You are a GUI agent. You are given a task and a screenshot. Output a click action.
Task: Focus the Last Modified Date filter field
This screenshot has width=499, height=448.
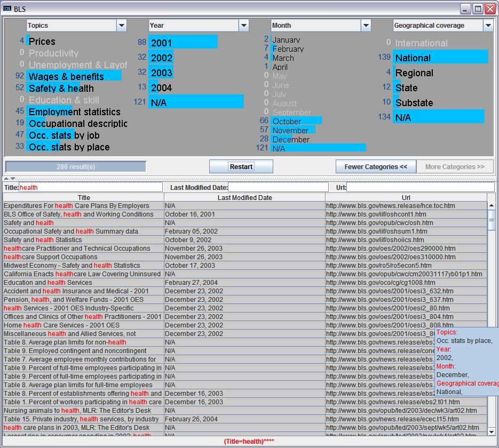278,188
